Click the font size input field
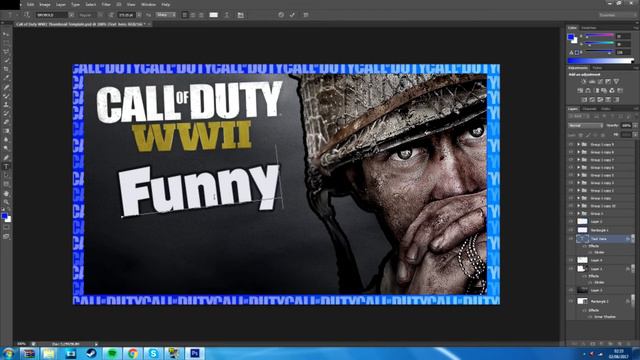 127,15
